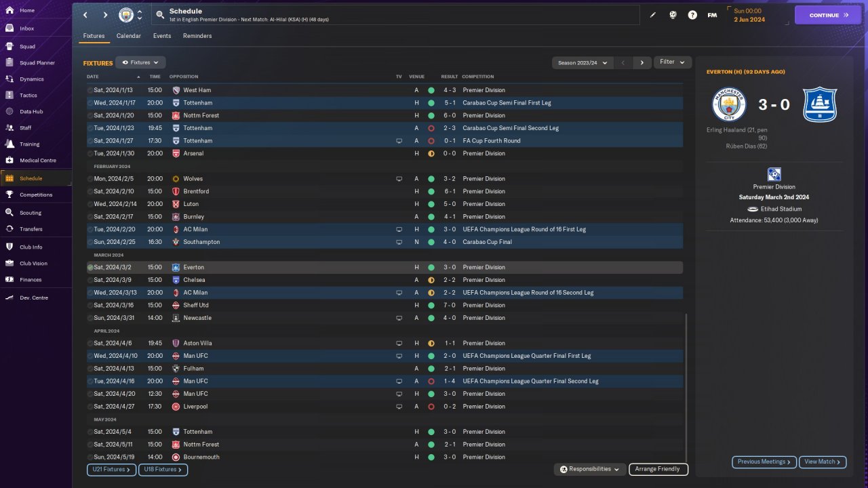Open the Inbox envelope icon
Screen dimensions: 868x488
coord(9,28)
